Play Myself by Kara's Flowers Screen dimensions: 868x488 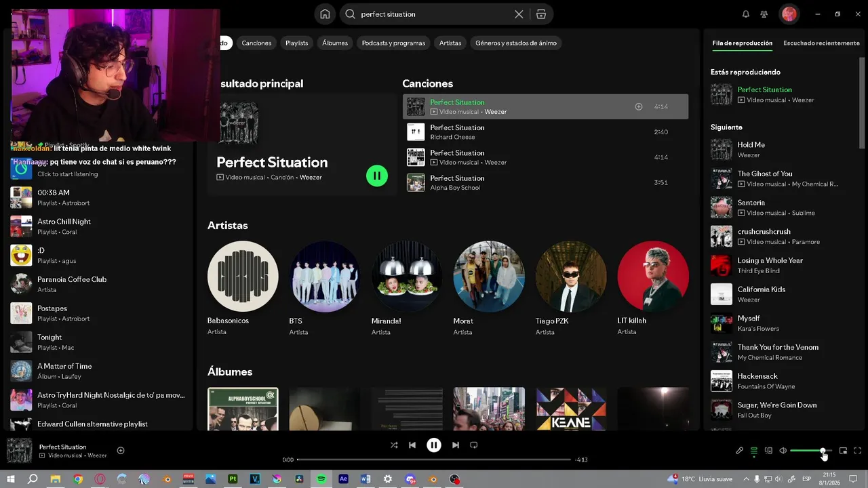click(x=783, y=323)
